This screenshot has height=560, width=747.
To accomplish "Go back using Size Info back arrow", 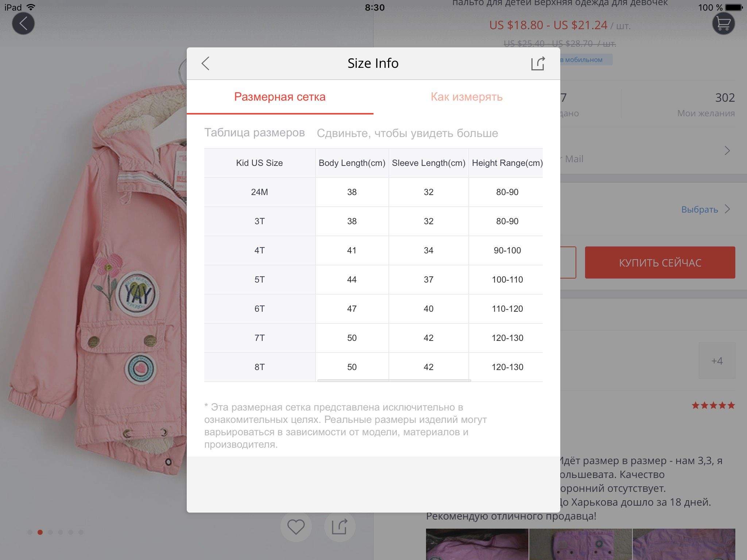I will tap(205, 63).
